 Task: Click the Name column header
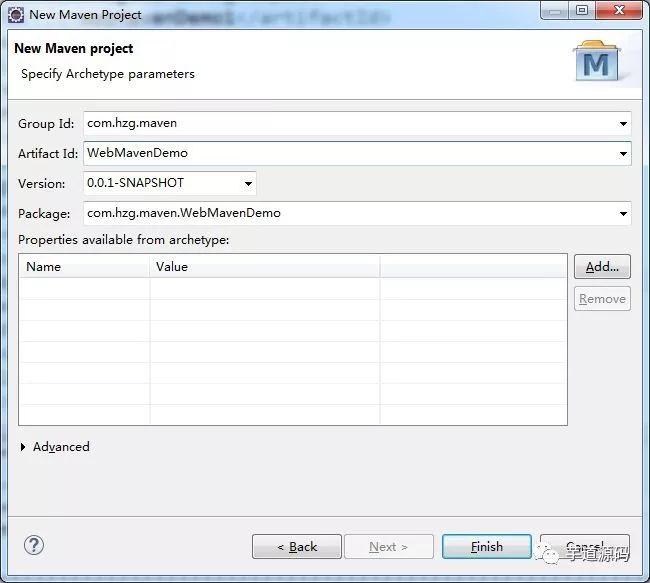pyautogui.click(x=84, y=267)
